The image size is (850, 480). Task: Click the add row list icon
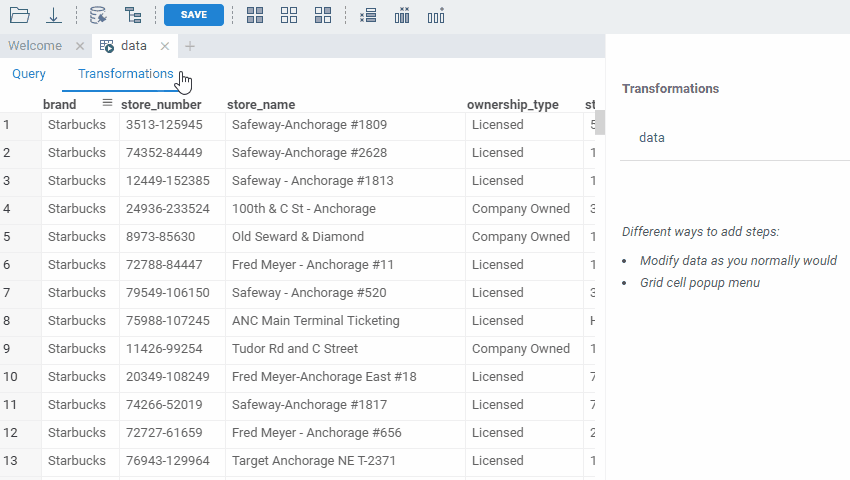(x=368, y=15)
